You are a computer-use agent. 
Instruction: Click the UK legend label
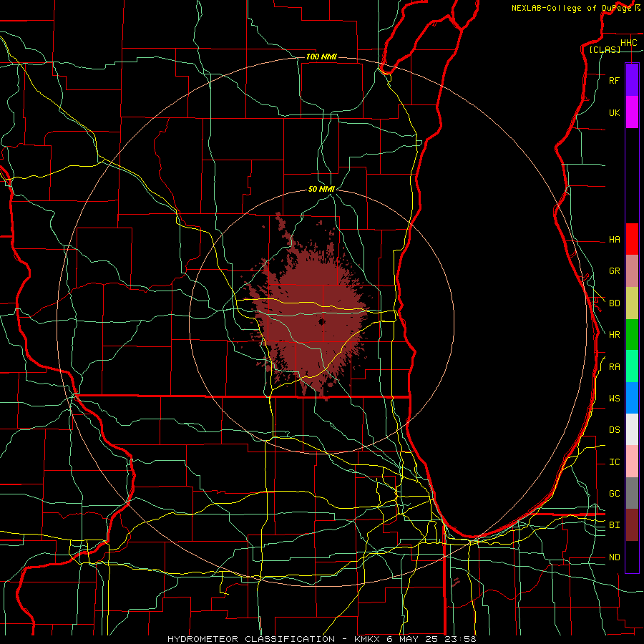click(x=614, y=113)
